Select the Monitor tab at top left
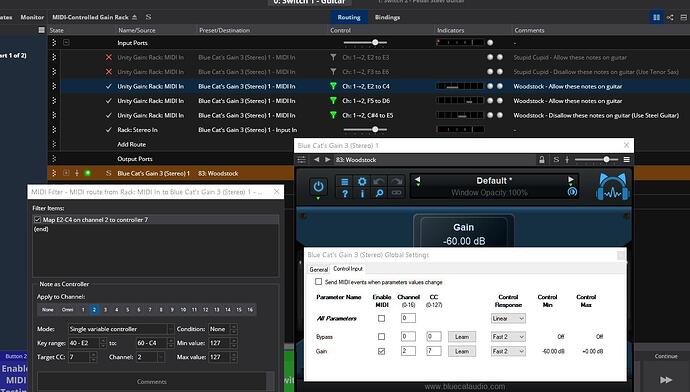Image resolution: width=690 pixels, height=392 pixels. click(x=32, y=17)
